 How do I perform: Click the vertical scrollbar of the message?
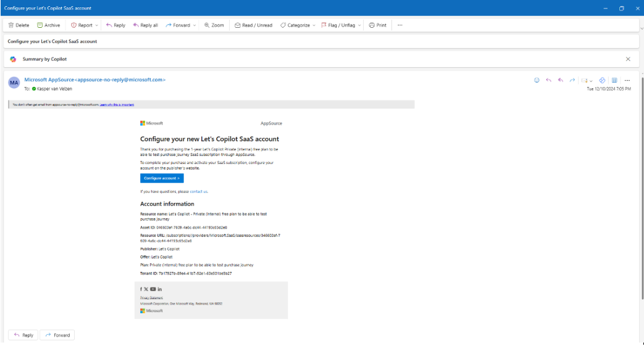(642, 188)
